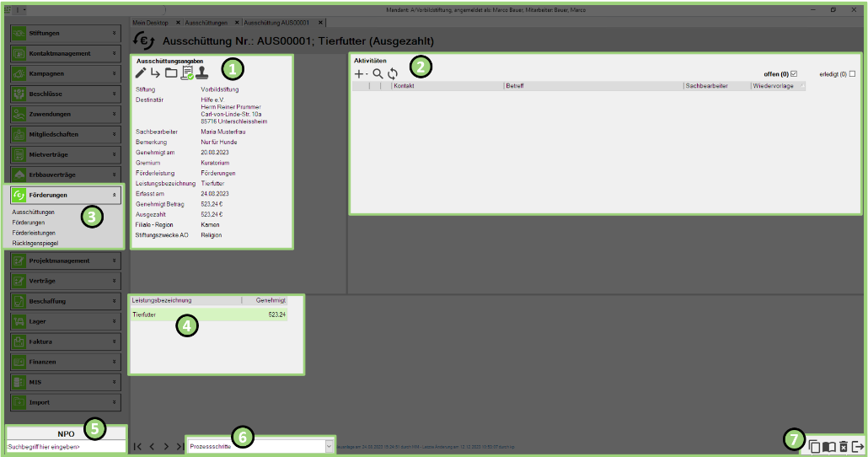868x457 pixels.
Task: Open the Prozessschritte dropdown
Action: point(329,446)
